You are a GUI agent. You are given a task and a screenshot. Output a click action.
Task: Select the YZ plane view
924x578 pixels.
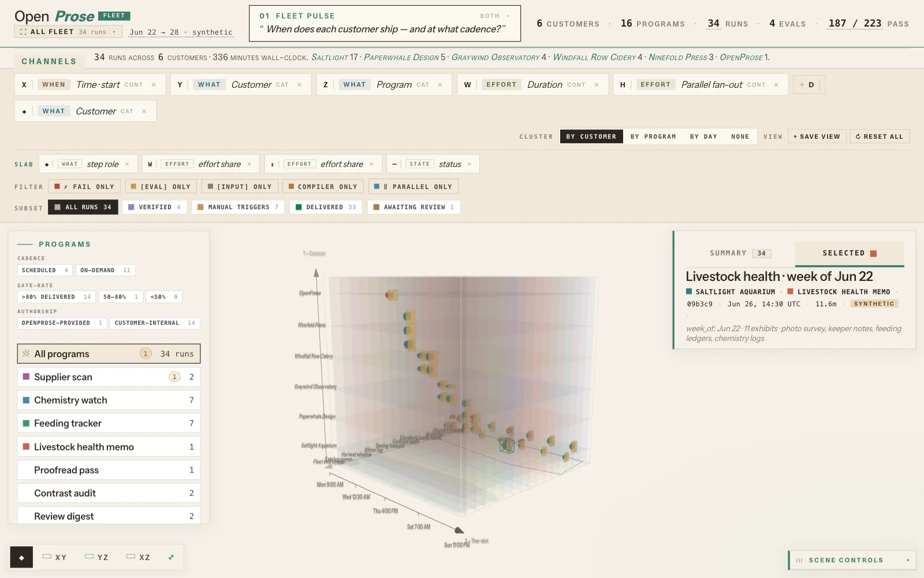click(96, 557)
